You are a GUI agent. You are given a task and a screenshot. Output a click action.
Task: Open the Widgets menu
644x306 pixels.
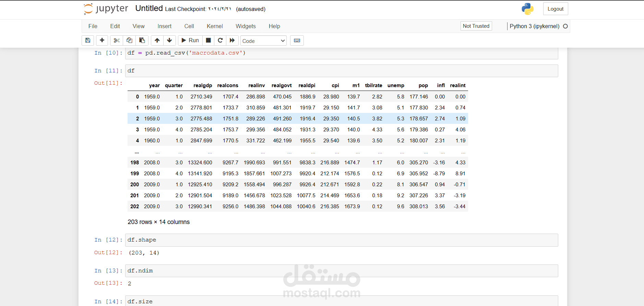tap(246, 26)
